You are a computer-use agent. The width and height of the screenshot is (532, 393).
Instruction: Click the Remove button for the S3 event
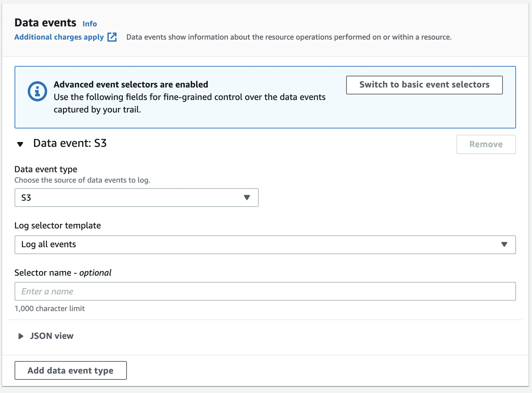click(486, 144)
